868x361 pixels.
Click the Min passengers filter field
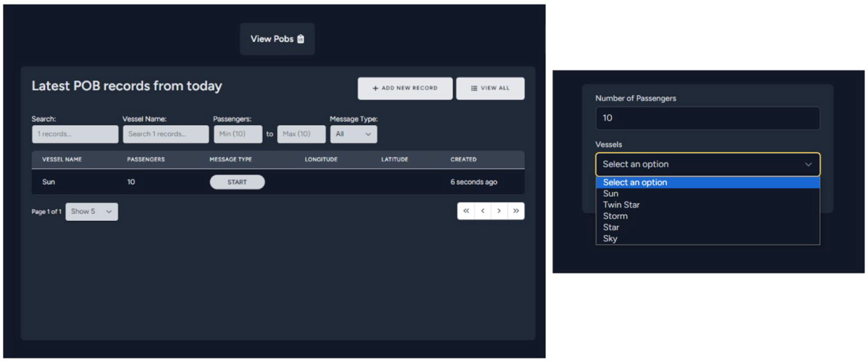coord(238,134)
